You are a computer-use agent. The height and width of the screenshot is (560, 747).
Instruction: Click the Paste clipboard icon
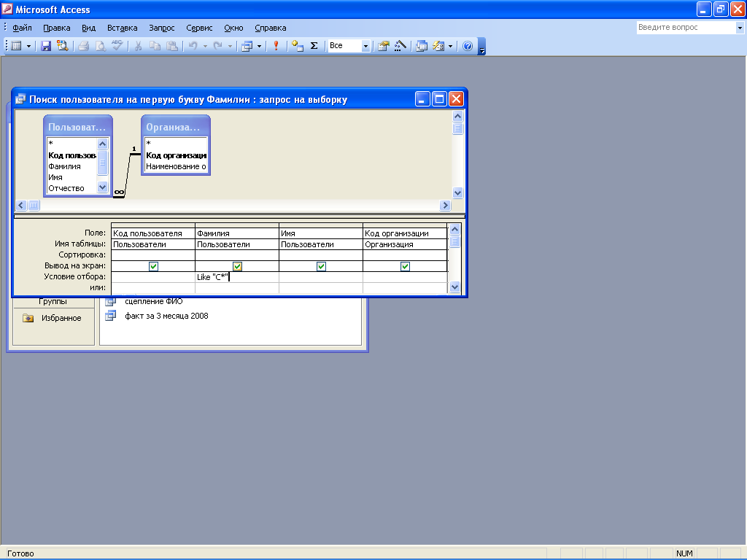(x=172, y=46)
